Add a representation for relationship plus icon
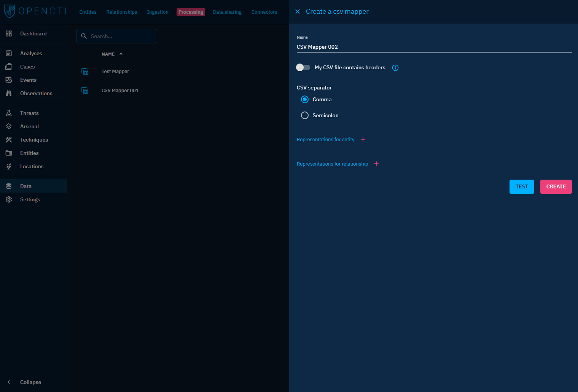 (x=376, y=164)
